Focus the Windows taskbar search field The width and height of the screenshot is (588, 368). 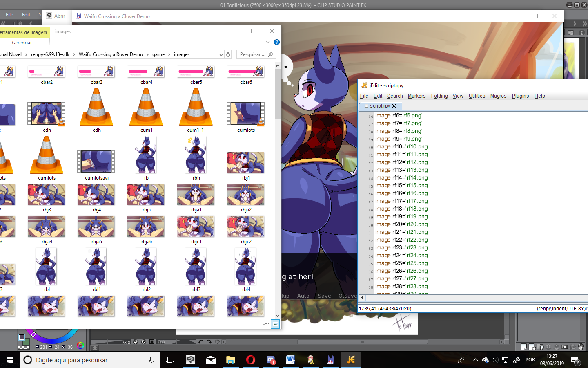pos(90,360)
